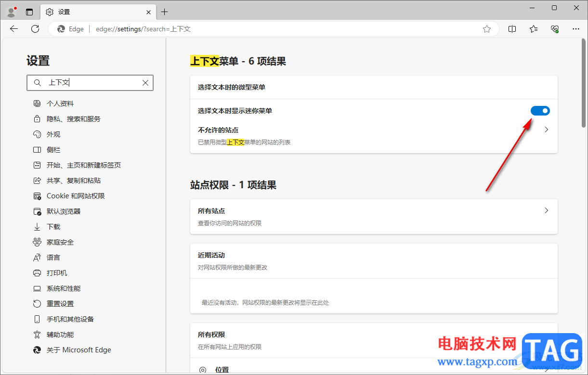Screen dimensions: 588x375
Task: Expand 不允许的站点 chevron arrow
Action: pos(546,129)
